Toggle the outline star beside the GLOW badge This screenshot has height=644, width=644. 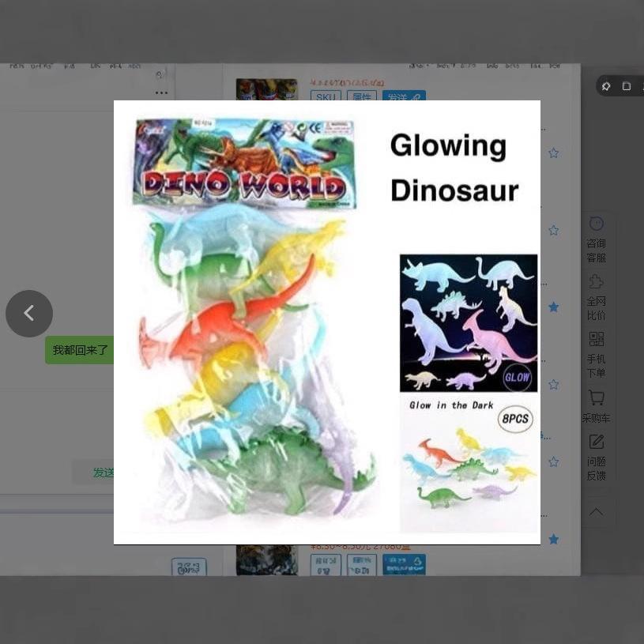[553, 385]
